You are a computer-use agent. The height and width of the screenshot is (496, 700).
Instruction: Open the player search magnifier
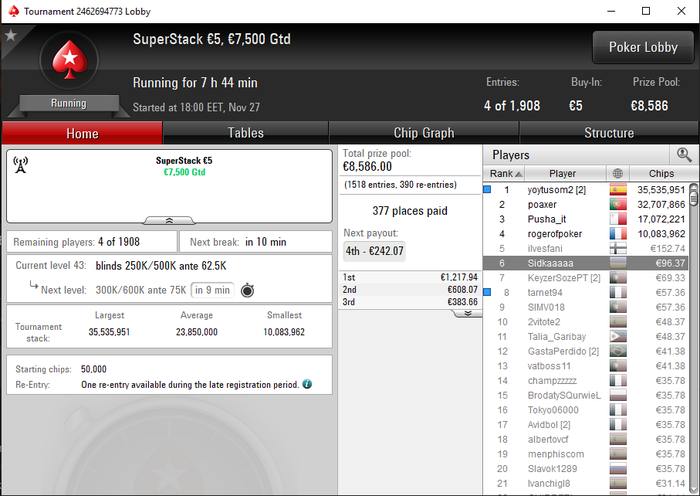pyautogui.click(x=684, y=155)
